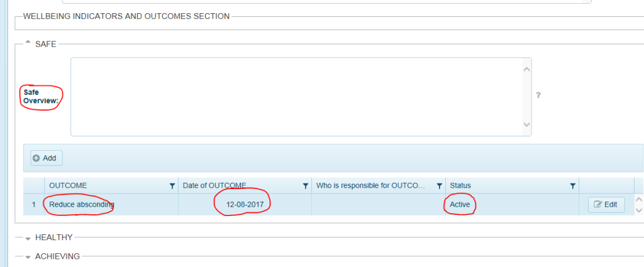Select the Reduce absconding cell
This screenshot has width=644, height=267.
[82, 205]
